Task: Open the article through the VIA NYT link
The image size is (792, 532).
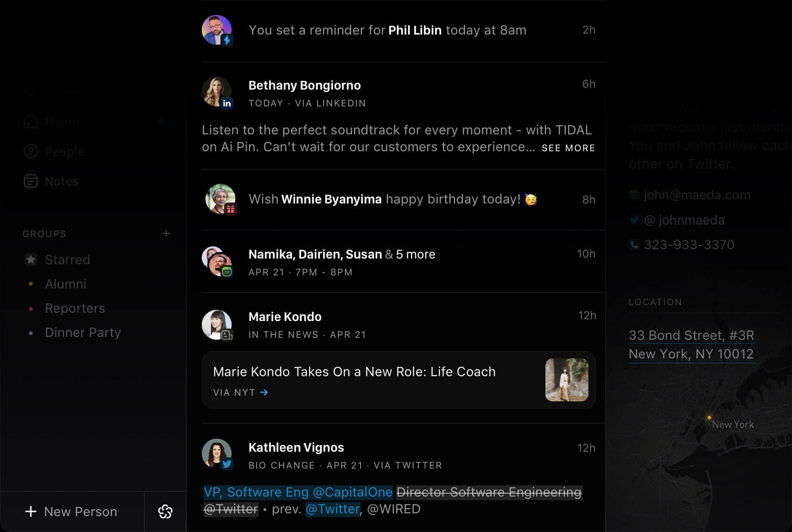Action: point(240,392)
